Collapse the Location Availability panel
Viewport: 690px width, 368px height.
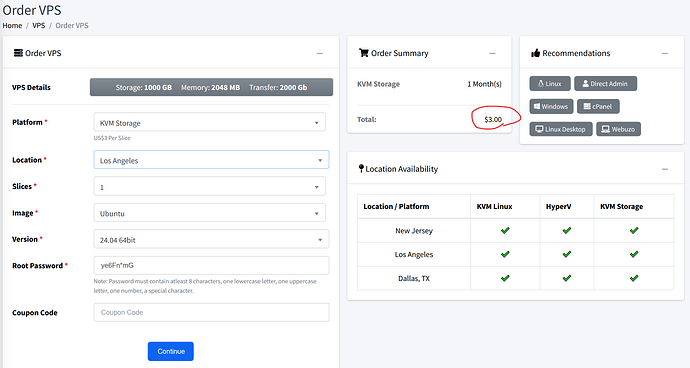[x=665, y=169]
